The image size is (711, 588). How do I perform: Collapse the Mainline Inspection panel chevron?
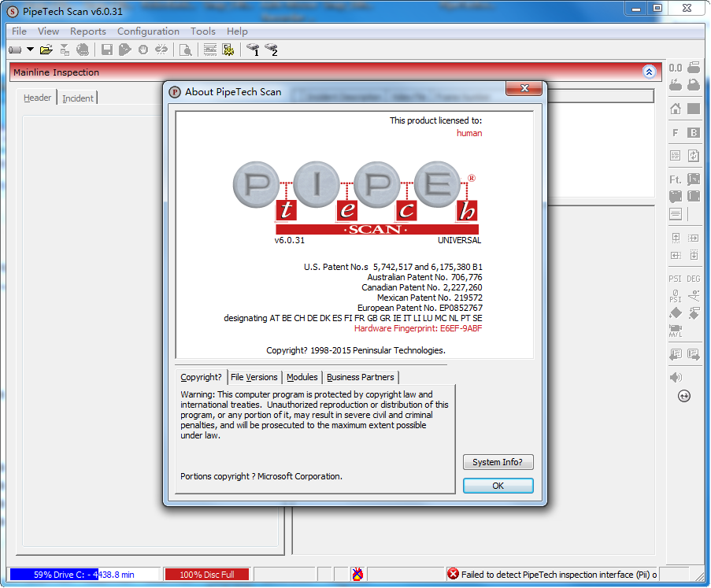click(x=650, y=72)
